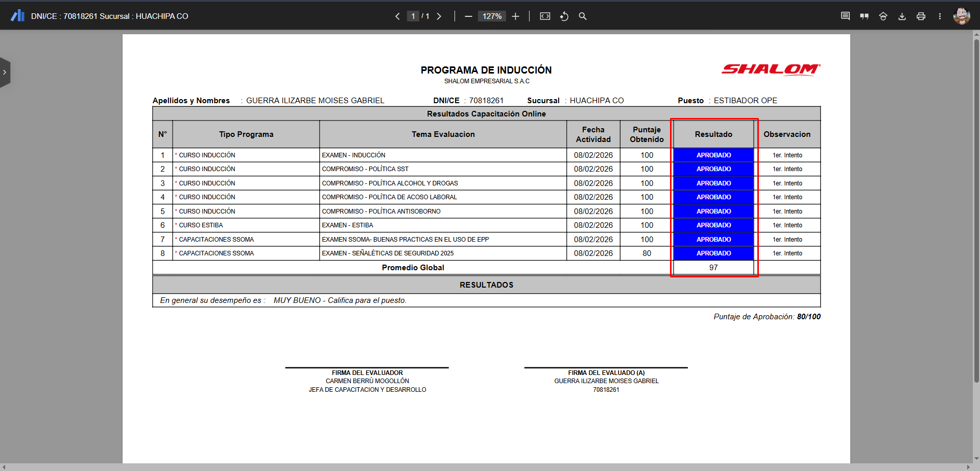The image size is (980, 471).
Task: Go to the previous page arrow
Action: coord(397,16)
